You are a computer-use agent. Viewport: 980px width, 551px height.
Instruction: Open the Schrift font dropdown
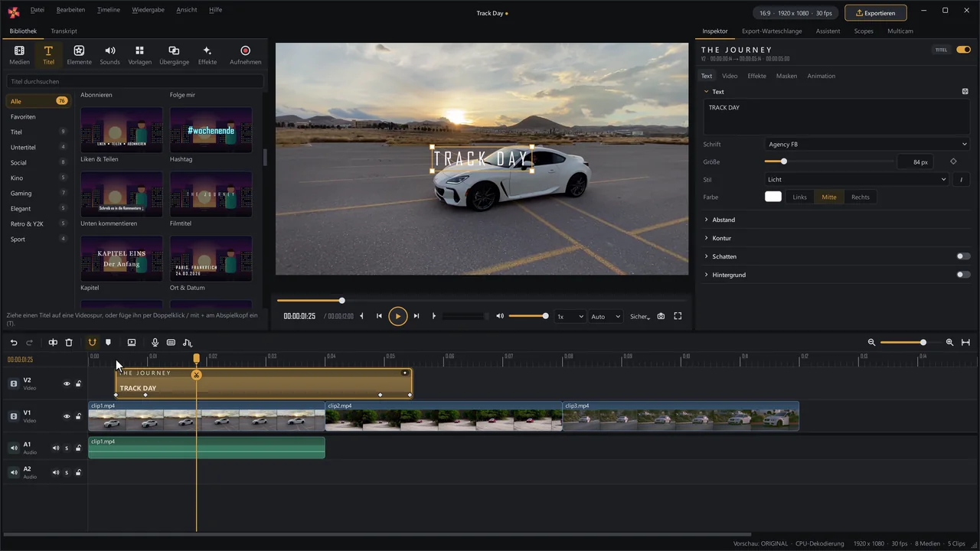click(x=867, y=144)
